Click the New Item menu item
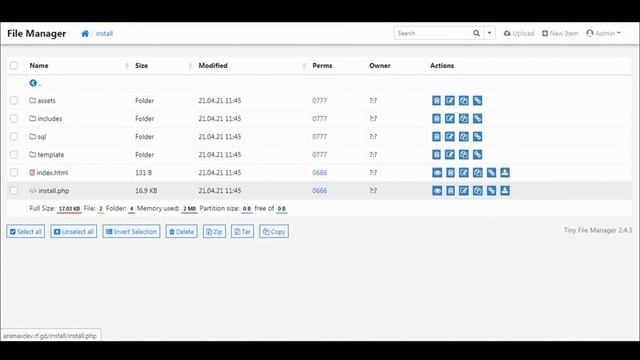The width and height of the screenshot is (640, 360). point(560,33)
